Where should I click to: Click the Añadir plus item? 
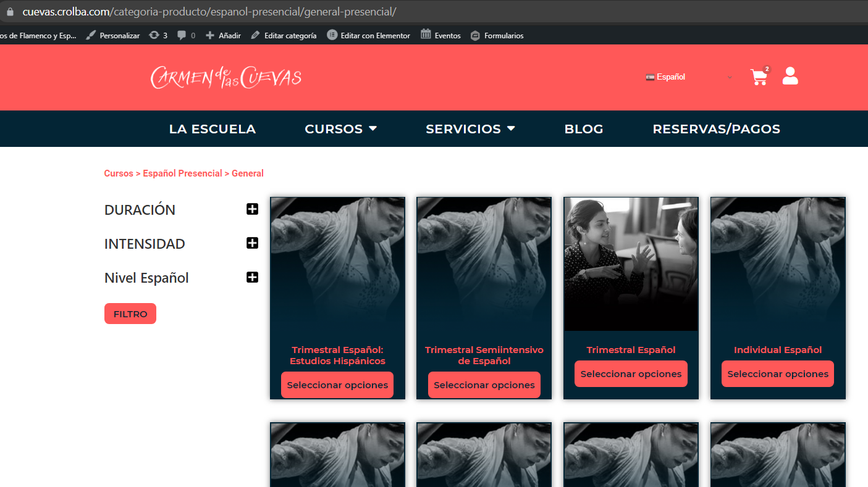(223, 36)
